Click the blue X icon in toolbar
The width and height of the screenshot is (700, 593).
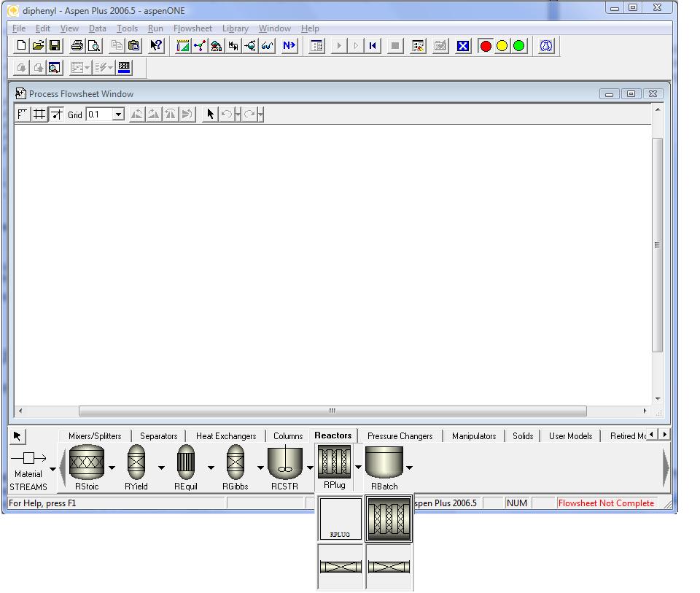click(x=463, y=45)
